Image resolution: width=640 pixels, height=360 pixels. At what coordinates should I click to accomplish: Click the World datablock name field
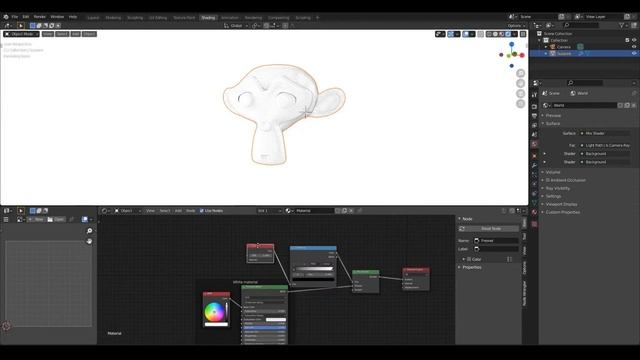click(584, 105)
